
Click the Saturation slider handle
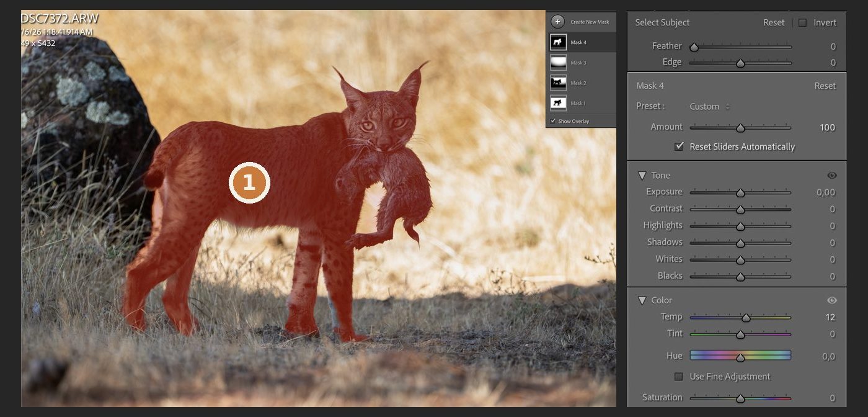click(x=740, y=398)
